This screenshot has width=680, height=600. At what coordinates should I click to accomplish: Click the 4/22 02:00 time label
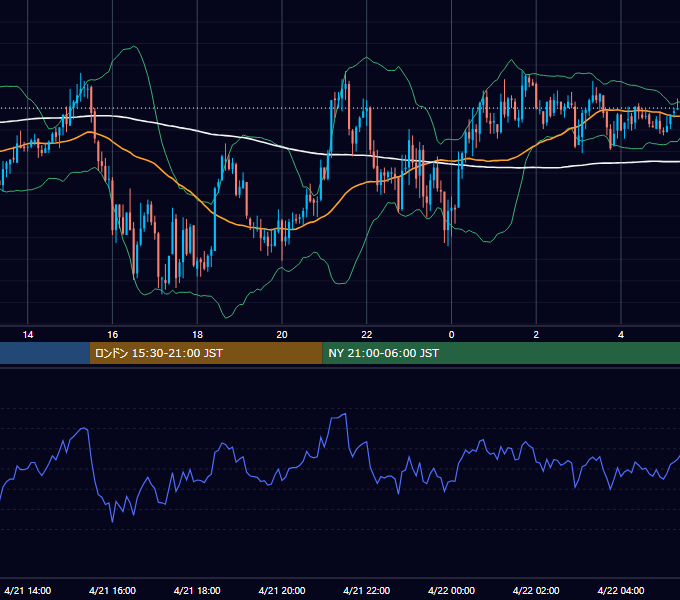[x=536, y=590]
